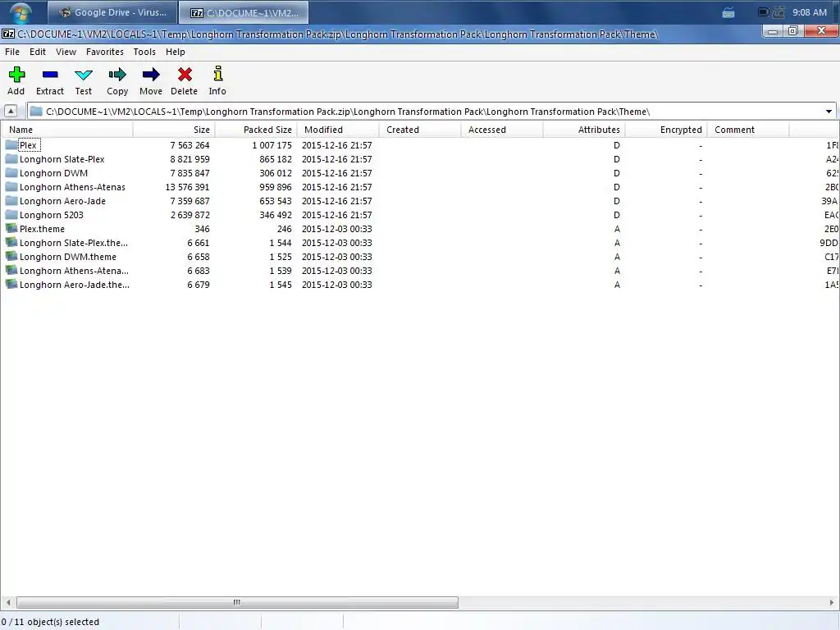
Task: Select the Longhorn Aero-Jade folder icon
Action: pyautogui.click(x=11, y=200)
